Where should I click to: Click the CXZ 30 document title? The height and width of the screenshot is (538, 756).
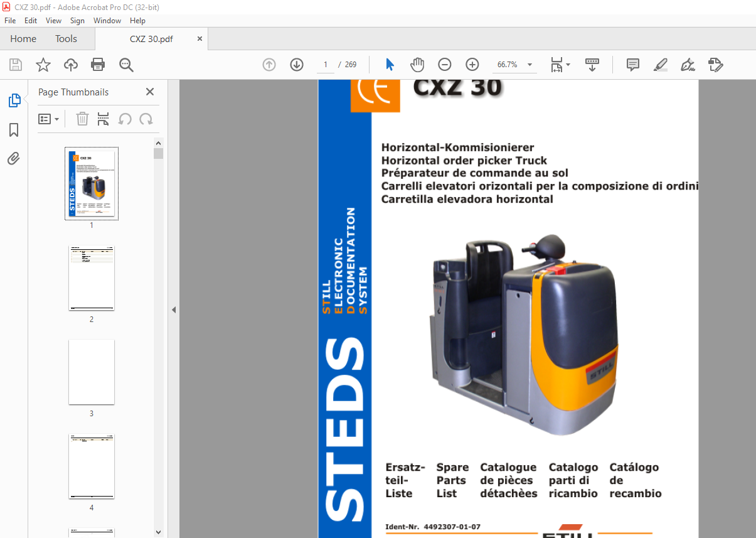(x=458, y=88)
